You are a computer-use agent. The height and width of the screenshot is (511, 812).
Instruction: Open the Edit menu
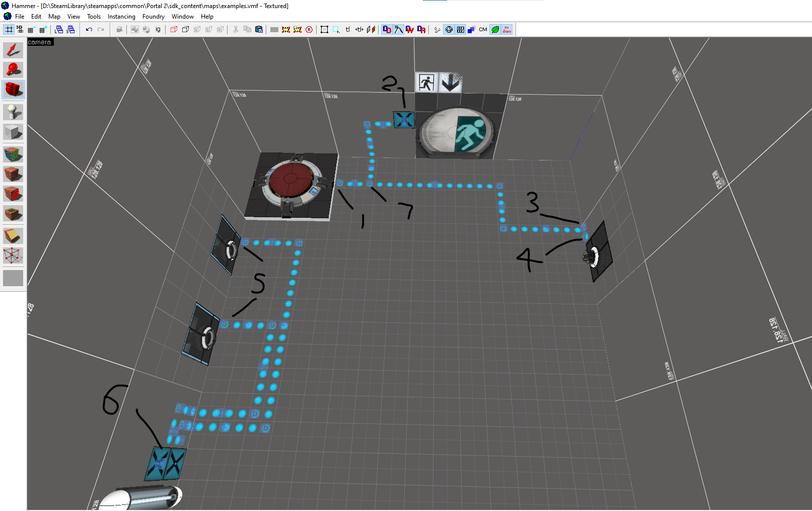[36, 17]
